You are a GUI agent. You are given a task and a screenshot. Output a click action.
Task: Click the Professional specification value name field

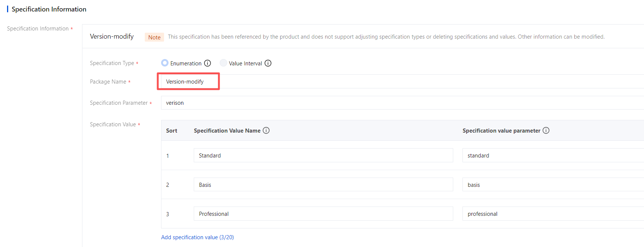(x=323, y=214)
